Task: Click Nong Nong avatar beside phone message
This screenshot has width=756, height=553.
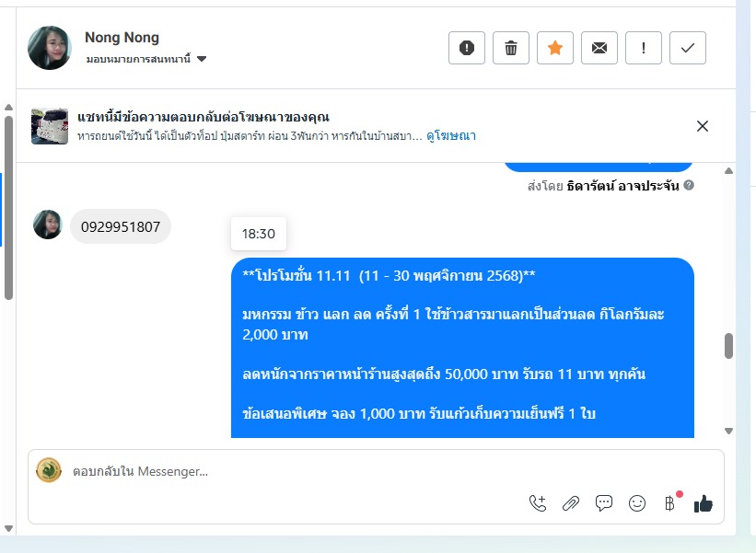Action: tap(48, 225)
